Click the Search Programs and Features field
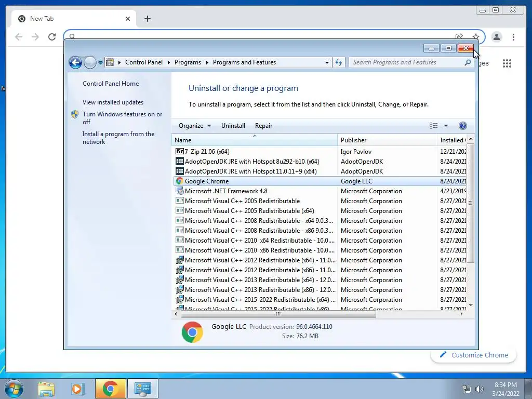Image resolution: width=532 pixels, height=399 pixels. 411,62
